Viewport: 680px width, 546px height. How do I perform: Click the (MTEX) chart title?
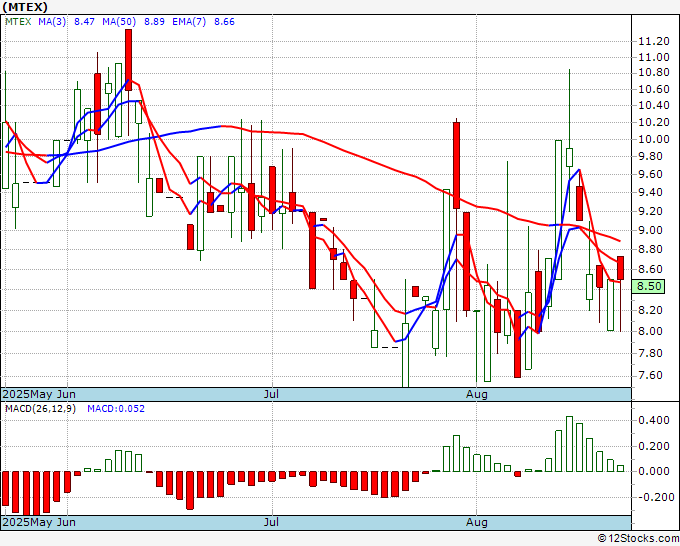(x=24, y=7)
